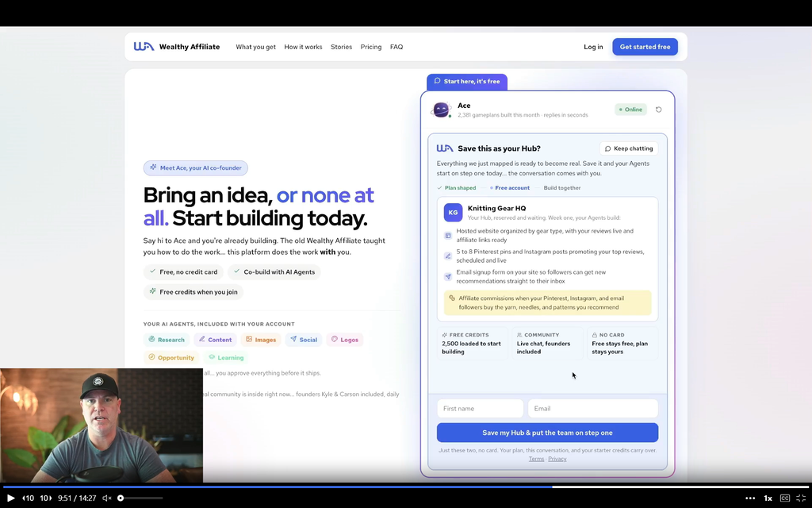This screenshot has width=812, height=508.
Task: Open the 1x playback speed selector
Action: [x=768, y=498]
